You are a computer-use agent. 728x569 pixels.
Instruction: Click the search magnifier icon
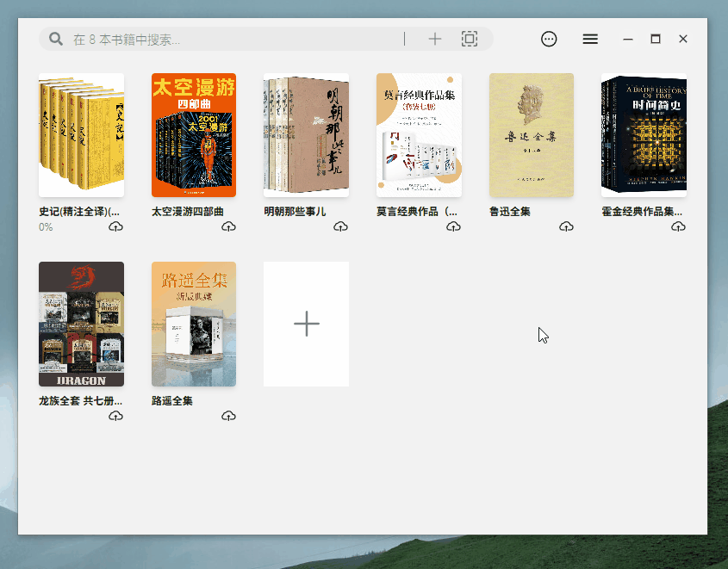(56, 39)
